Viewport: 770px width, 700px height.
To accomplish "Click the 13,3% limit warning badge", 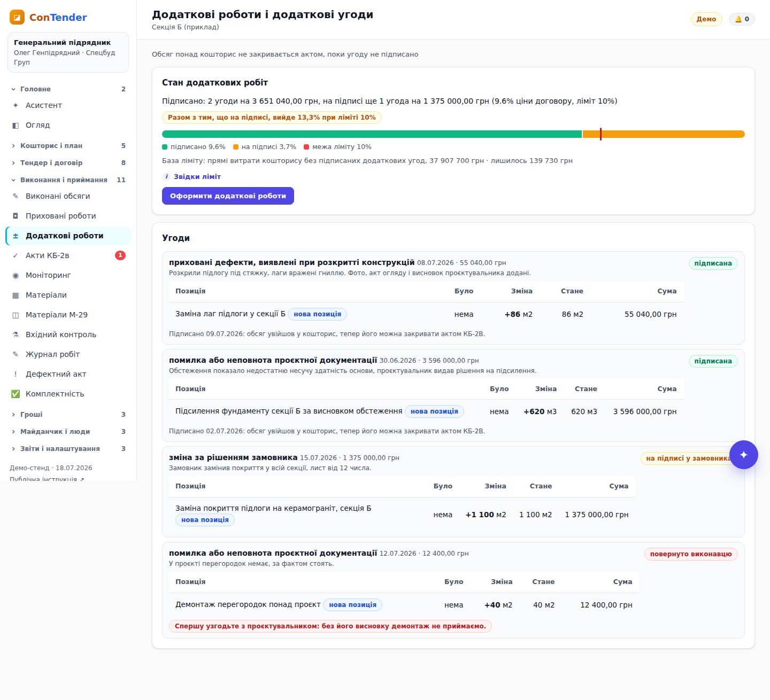I will tap(272, 118).
